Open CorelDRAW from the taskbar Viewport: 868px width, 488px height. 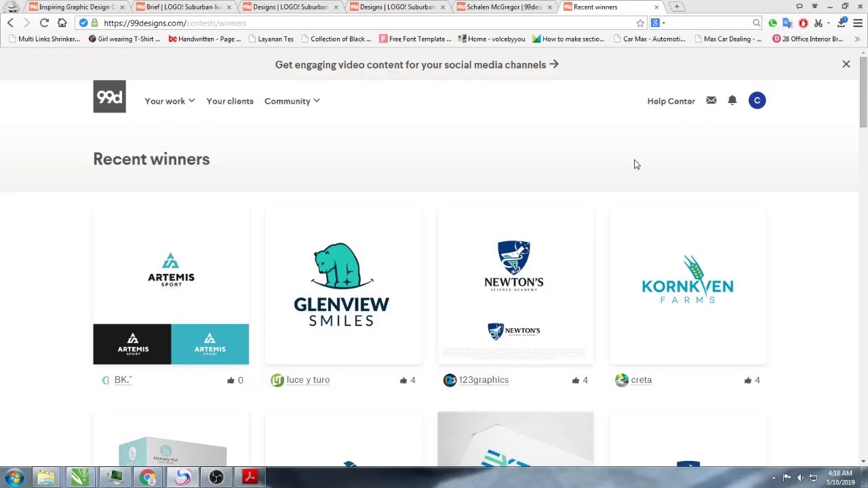(80, 478)
